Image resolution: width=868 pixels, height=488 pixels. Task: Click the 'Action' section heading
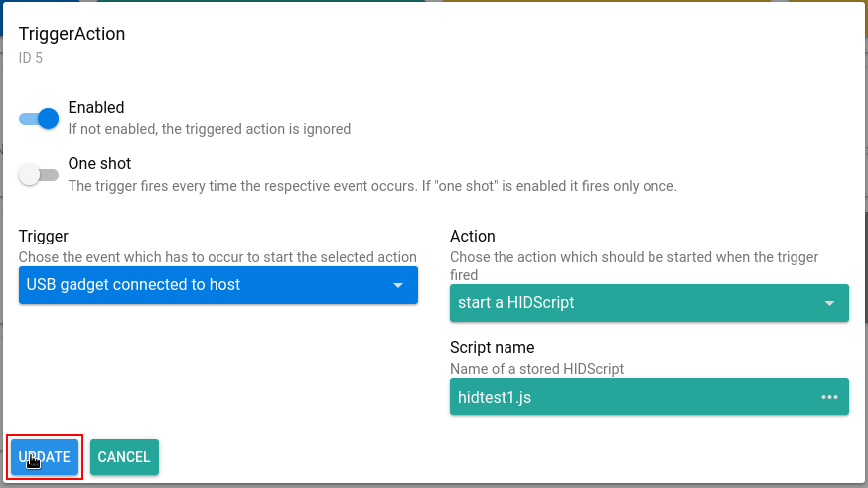(x=473, y=237)
